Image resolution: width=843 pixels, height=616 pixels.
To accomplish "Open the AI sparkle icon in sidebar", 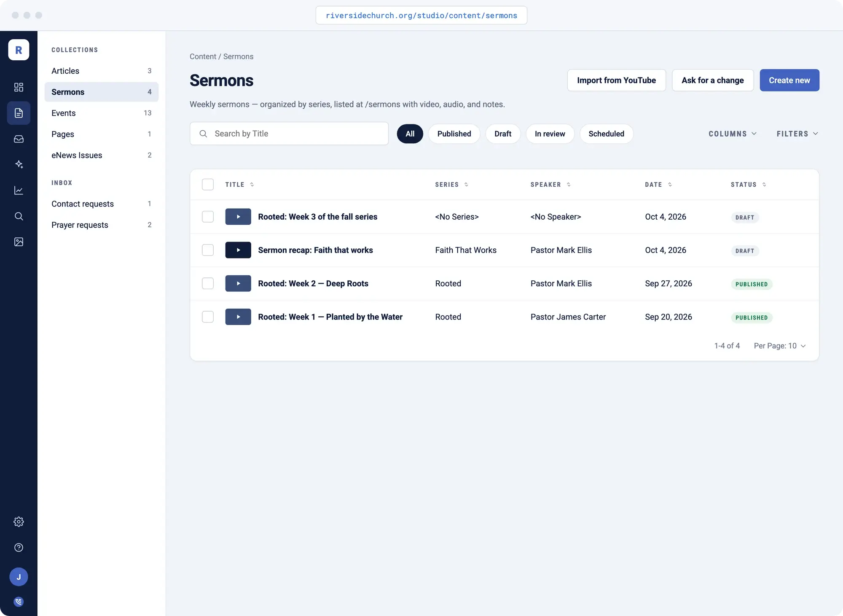I will (19, 164).
